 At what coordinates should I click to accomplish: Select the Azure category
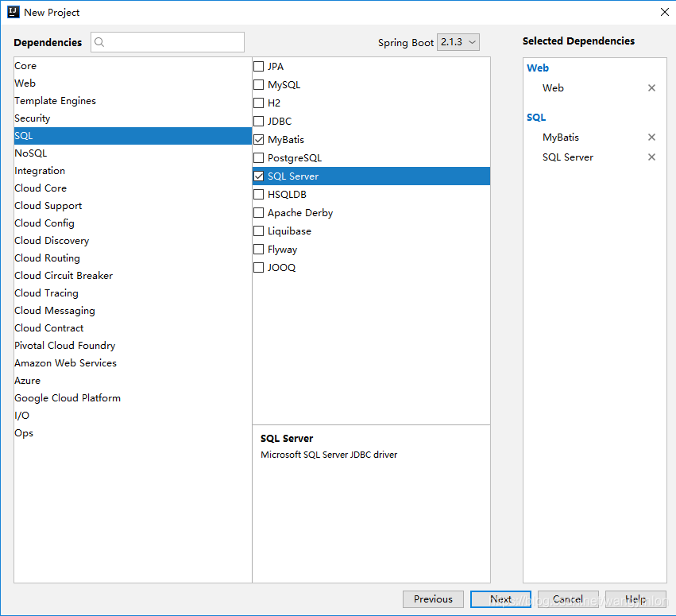tap(133, 381)
